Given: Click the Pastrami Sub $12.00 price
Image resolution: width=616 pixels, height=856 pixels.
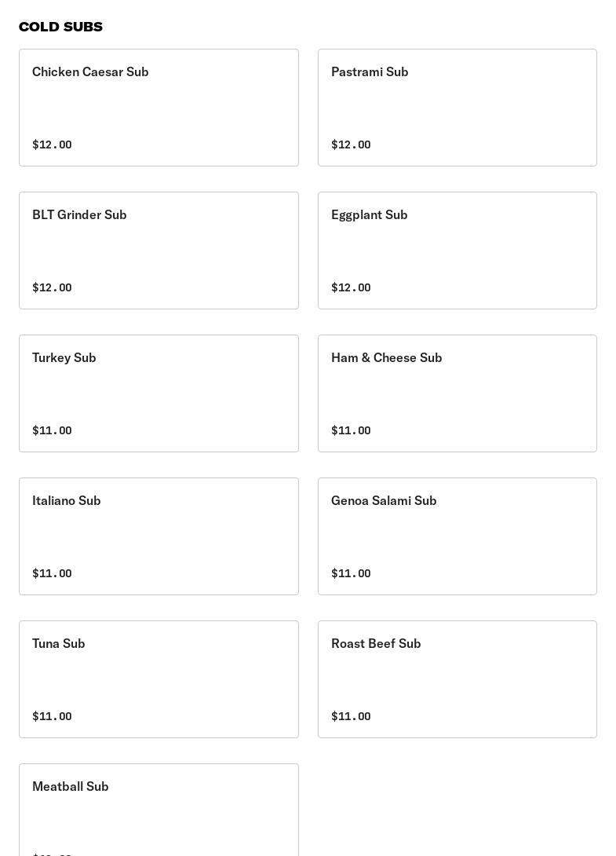Looking at the screenshot, I should [x=351, y=144].
